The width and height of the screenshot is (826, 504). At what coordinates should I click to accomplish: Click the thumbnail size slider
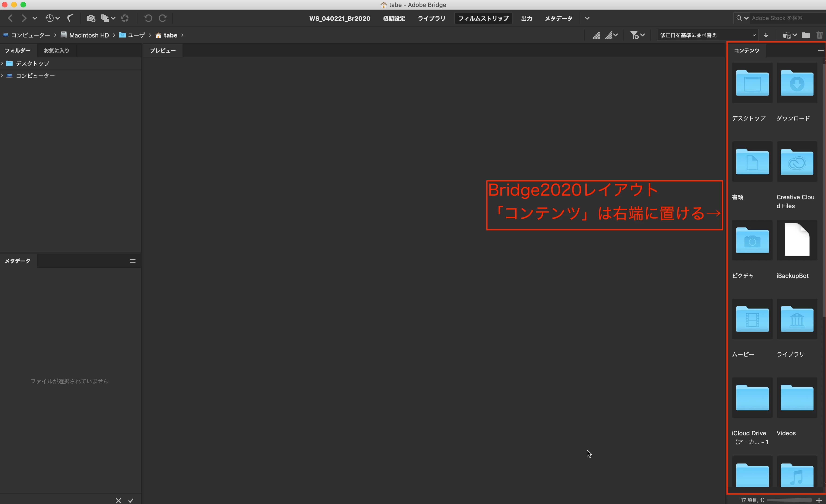(x=789, y=500)
